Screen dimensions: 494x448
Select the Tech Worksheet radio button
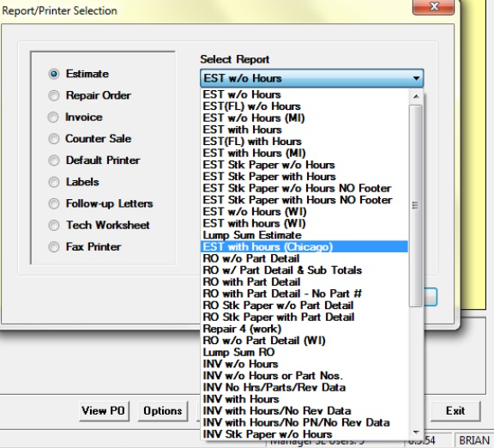point(54,225)
